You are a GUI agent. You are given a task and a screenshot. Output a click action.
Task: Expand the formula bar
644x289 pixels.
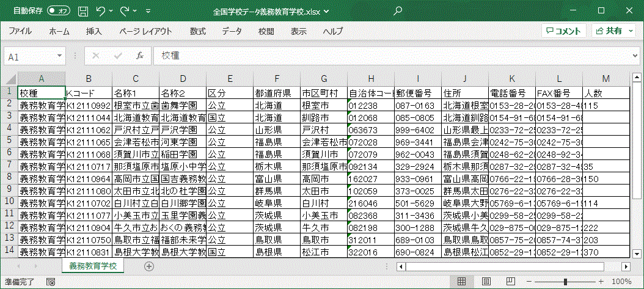click(x=635, y=56)
